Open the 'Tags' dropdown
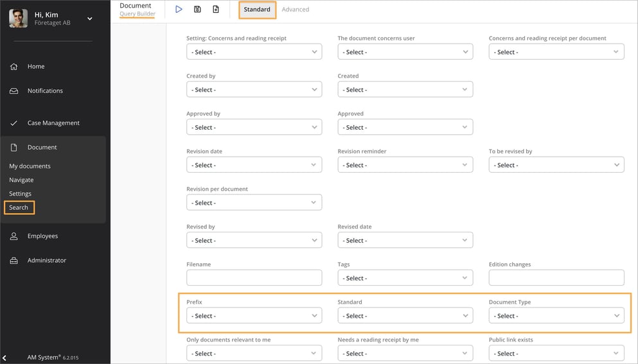The height and width of the screenshot is (364, 638). pos(405,278)
